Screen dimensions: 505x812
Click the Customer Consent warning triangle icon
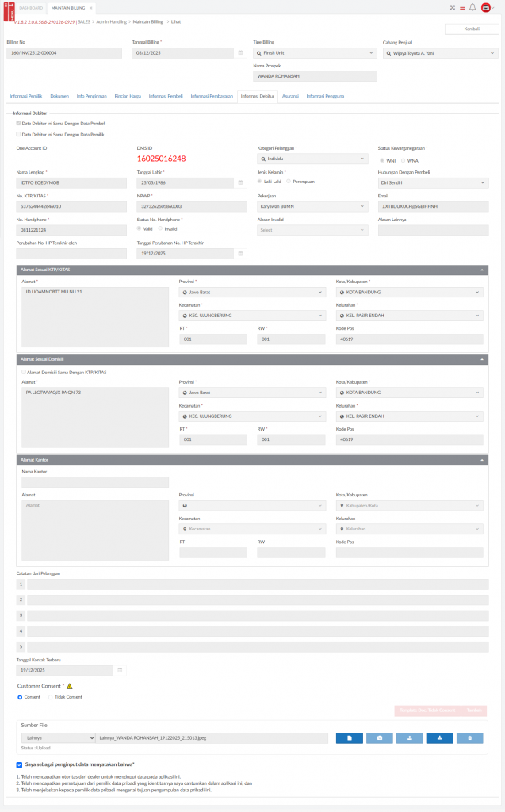(x=69, y=686)
